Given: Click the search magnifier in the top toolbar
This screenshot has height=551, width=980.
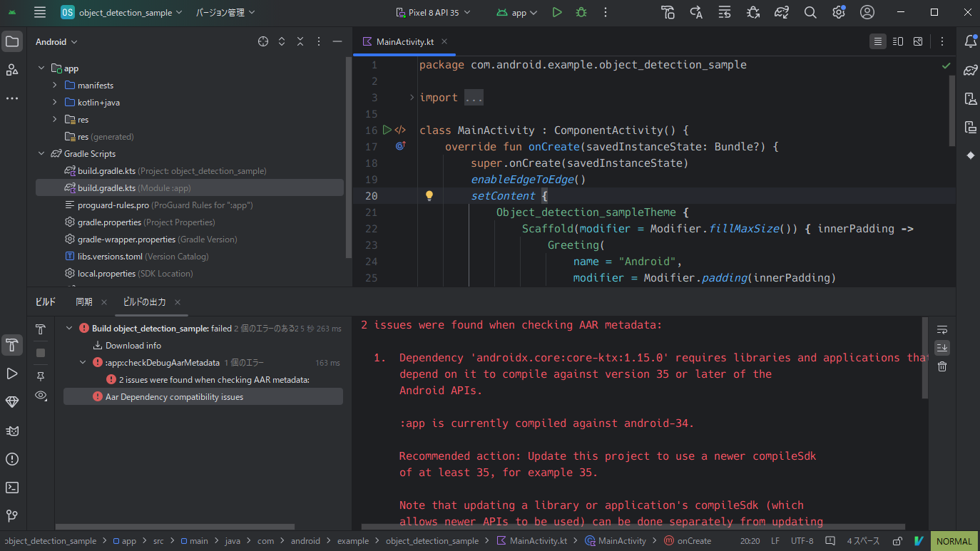Looking at the screenshot, I should click(x=810, y=12).
